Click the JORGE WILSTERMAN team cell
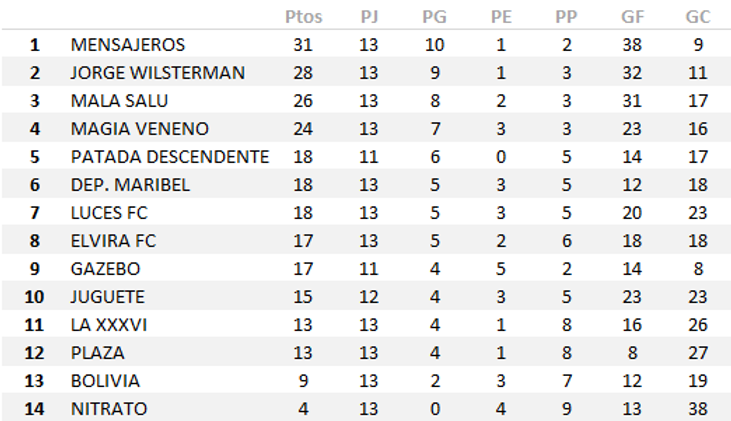 158,73
